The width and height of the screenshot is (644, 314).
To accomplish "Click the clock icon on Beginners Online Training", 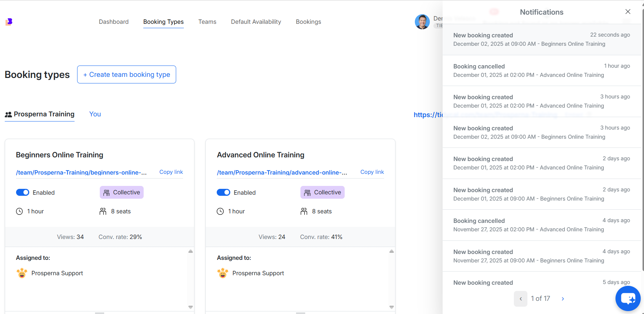I will 19,212.
